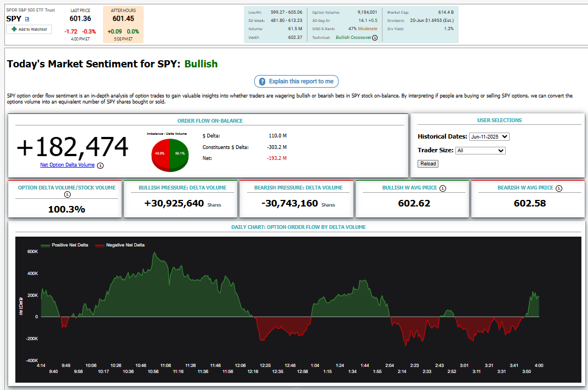
Task: Click the after hours price 601.45
Action: (x=123, y=19)
